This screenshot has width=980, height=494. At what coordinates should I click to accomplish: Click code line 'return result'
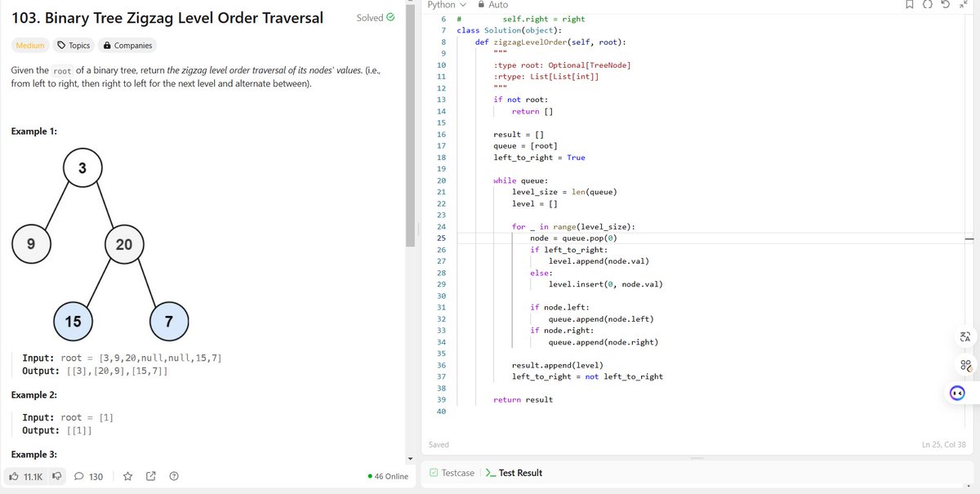523,399
